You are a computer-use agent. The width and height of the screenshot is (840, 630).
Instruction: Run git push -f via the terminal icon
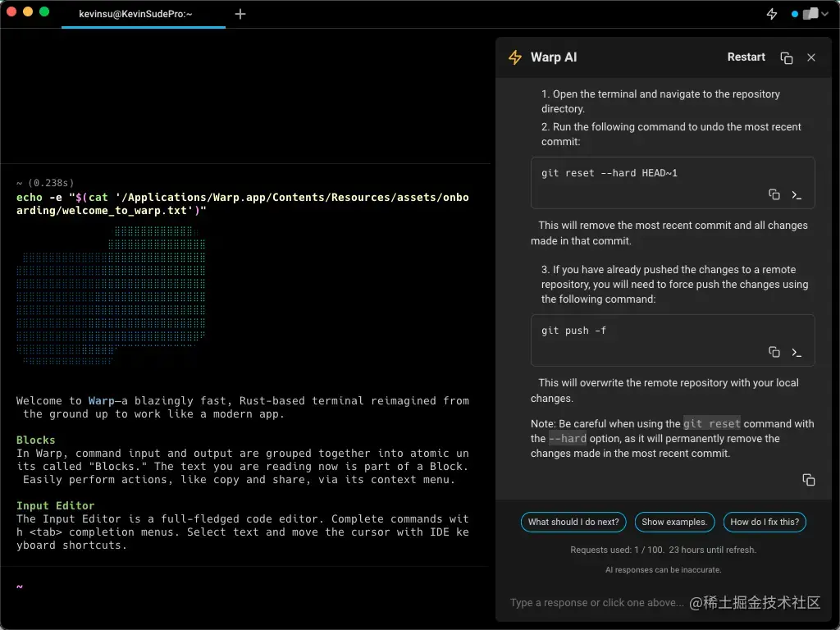tap(796, 352)
